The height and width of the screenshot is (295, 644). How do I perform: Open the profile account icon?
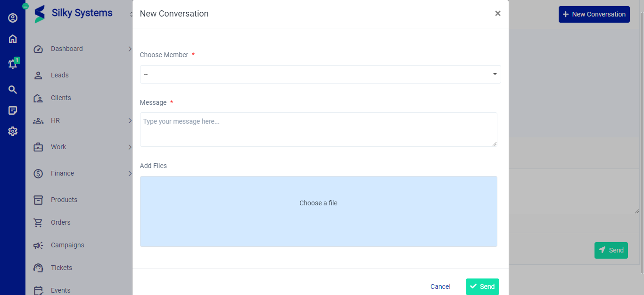pyautogui.click(x=12, y=17)
